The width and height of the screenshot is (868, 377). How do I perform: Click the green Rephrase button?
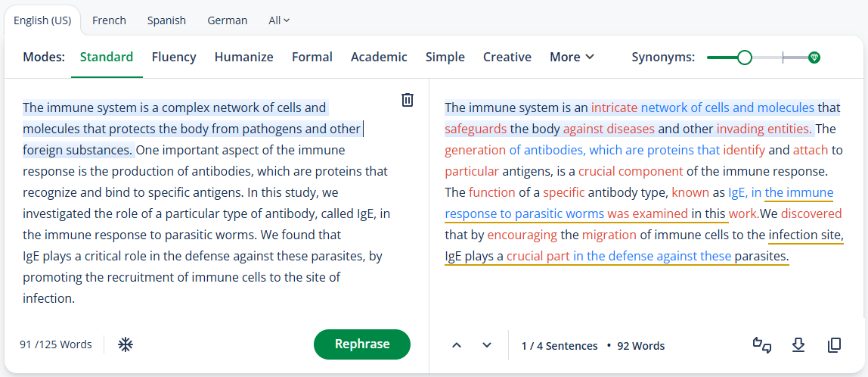click(362, 344)
